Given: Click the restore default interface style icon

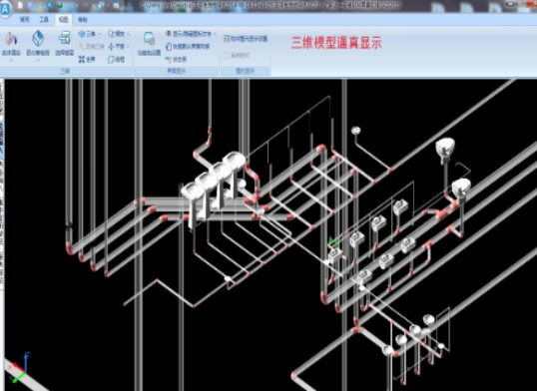Looking at the screenshot, I should (169, 47).
